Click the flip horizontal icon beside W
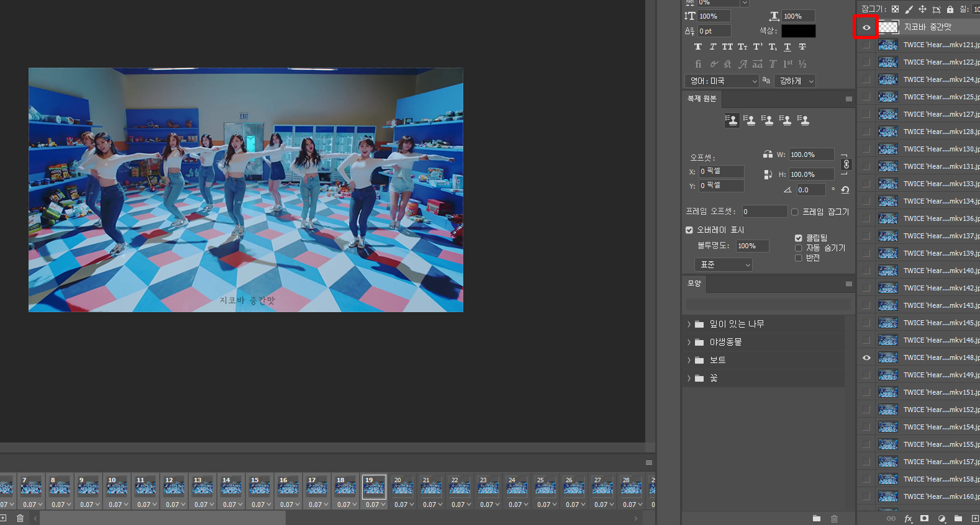Screen dimensions: 980x525 [x=768, y=155]
